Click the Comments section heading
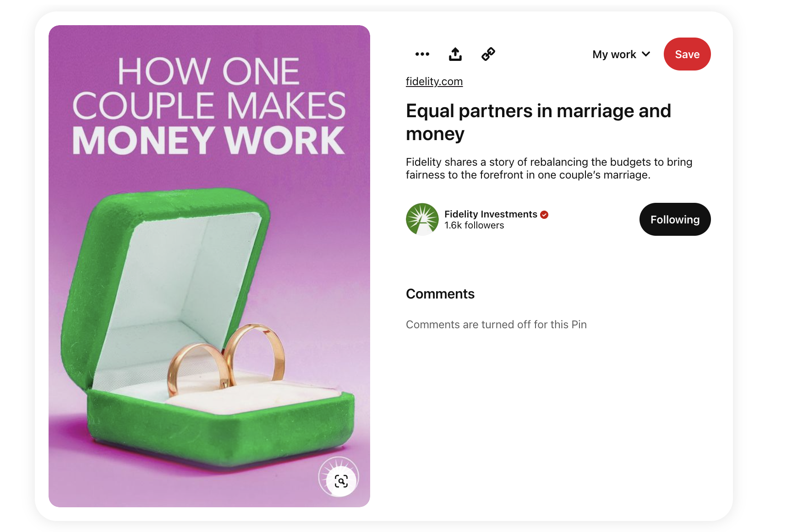This screenshot has width=787, height=532. (440, 294)
